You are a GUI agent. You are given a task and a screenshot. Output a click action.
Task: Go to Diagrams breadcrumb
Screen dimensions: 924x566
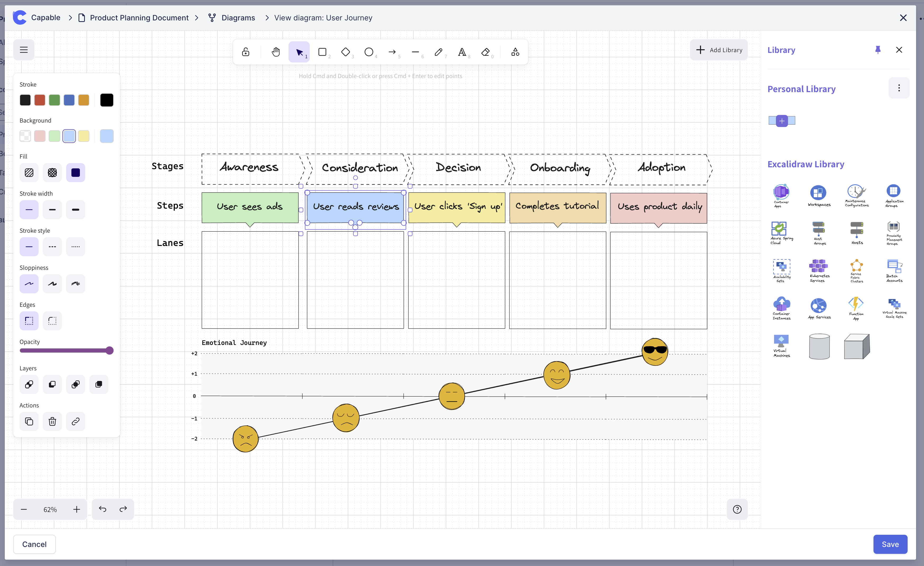coord(238,18)
